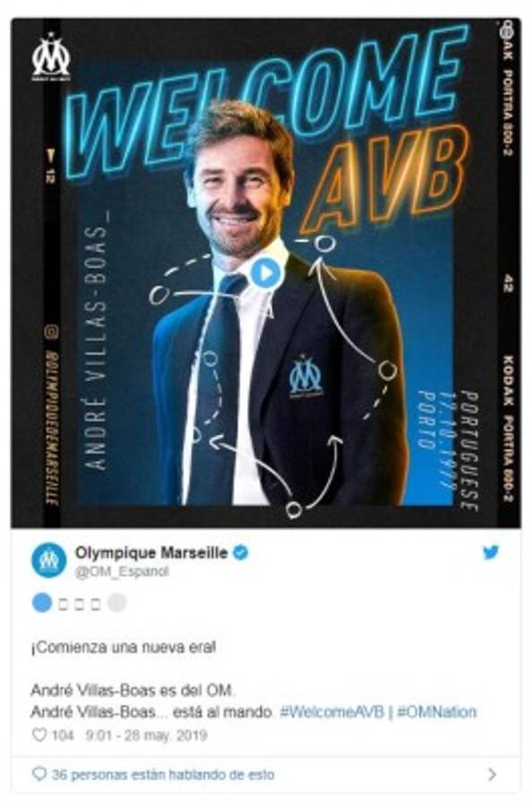Like the tweet with heart icon

click(39, 735)
